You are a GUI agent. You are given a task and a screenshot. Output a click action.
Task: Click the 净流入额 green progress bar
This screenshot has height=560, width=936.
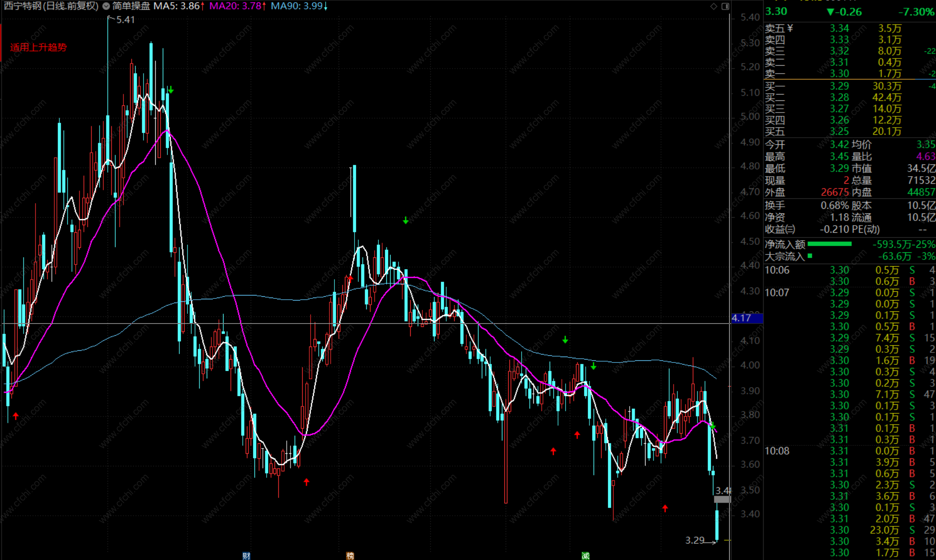click(x=829, y=244)
